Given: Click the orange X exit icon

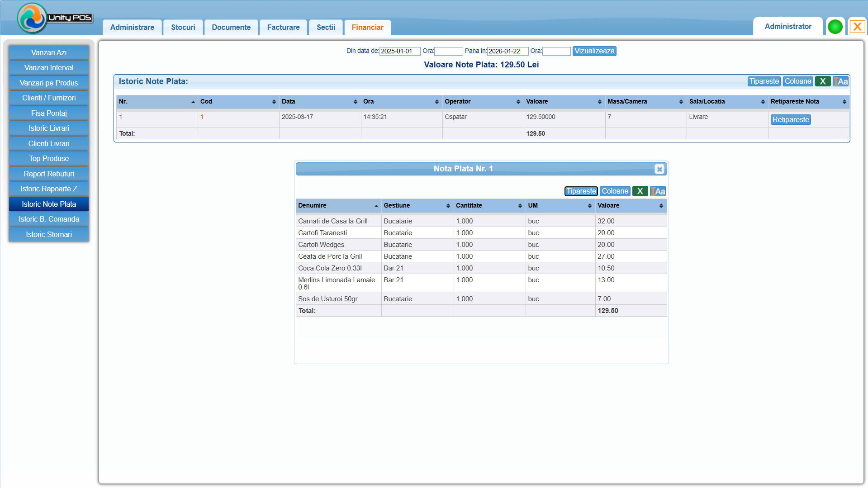Looking at the screenshot, I should (857, 27).
